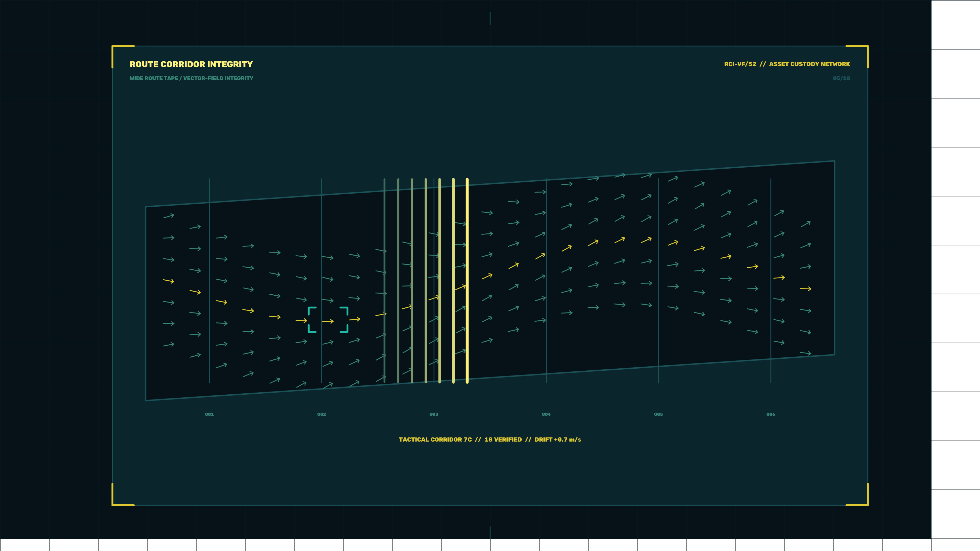Select the brightest yellow scan line
This screenshot has height=551, width=980.
pos(467,281)
